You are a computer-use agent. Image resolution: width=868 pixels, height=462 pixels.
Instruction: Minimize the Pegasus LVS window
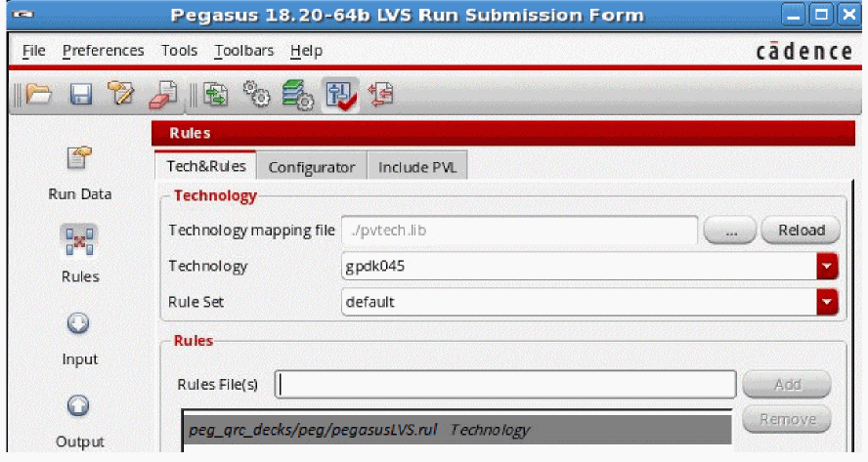[x=794, y=15]
